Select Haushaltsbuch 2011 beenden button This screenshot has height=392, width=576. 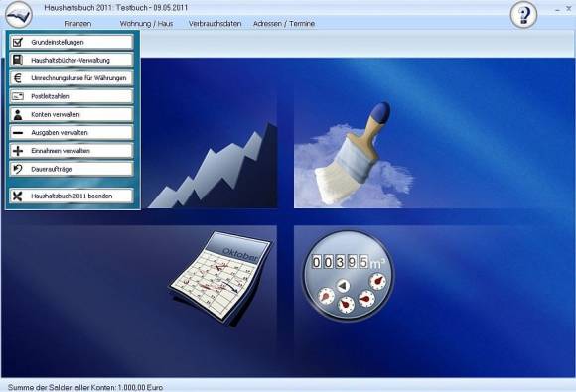pos(72,196)
